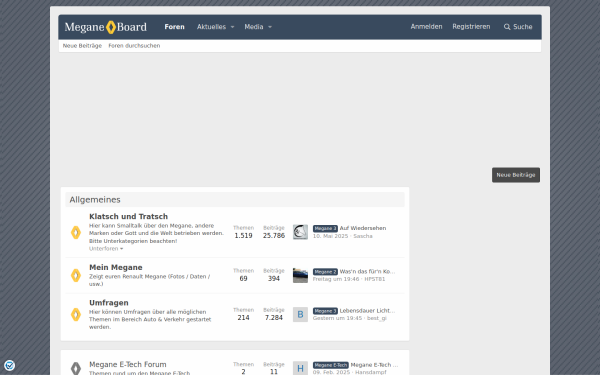Click the Freitag um 19:46 timestamp
Viewport: 600px width, 375px height.
pyautogui.click(x=336, y=279)
